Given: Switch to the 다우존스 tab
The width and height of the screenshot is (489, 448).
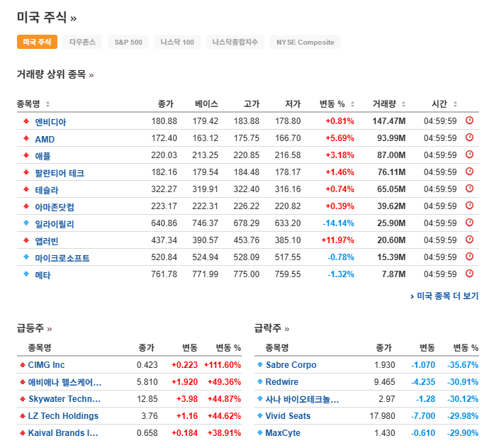Looking at the screenshot, I should click(x=83, y=42).
